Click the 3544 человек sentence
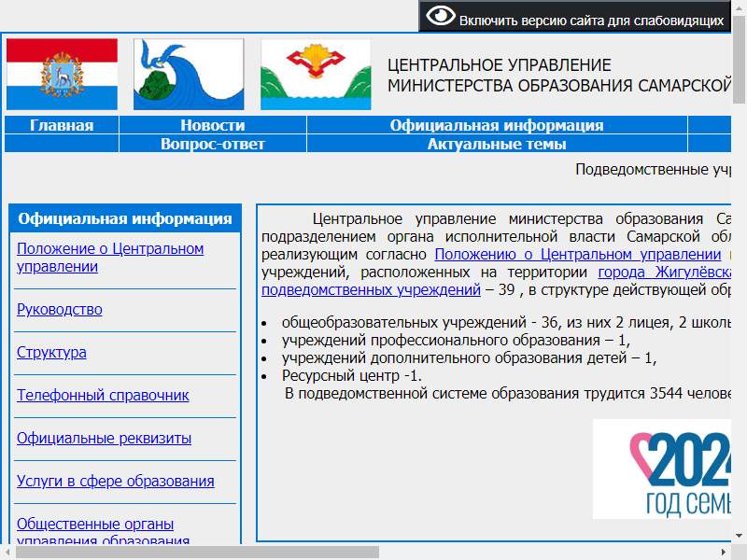Image resolution: width=747 pixels, height=560 pixels. 508,393
